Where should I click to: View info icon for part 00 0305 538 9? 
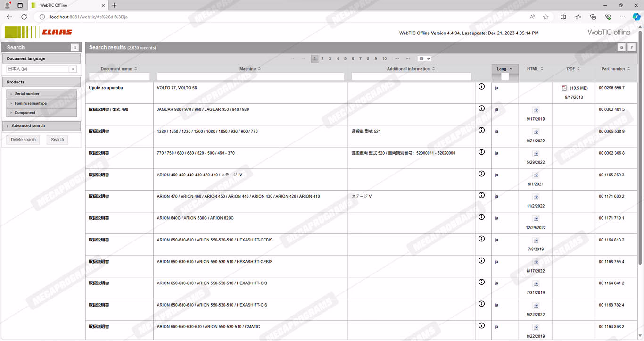click(481, 130)
